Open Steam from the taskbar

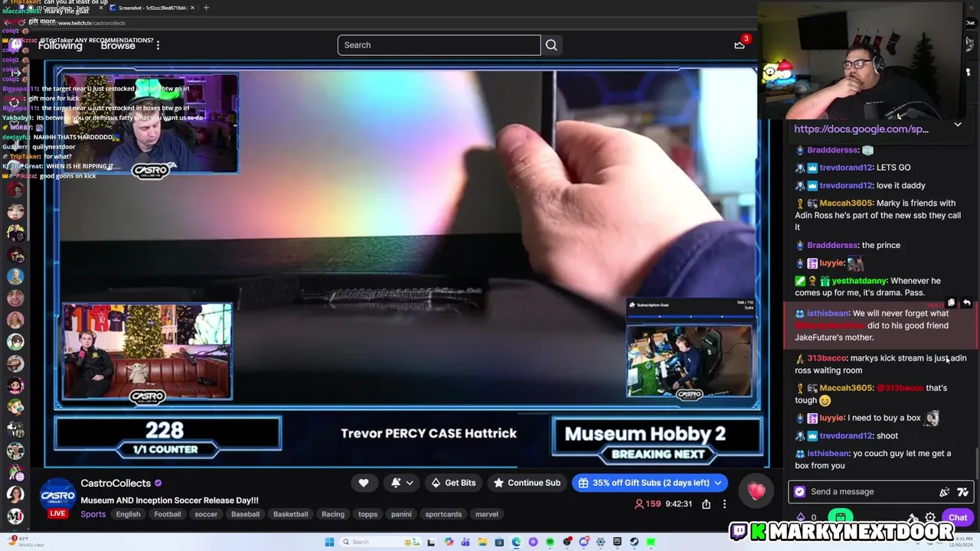[x=634, y=542]
